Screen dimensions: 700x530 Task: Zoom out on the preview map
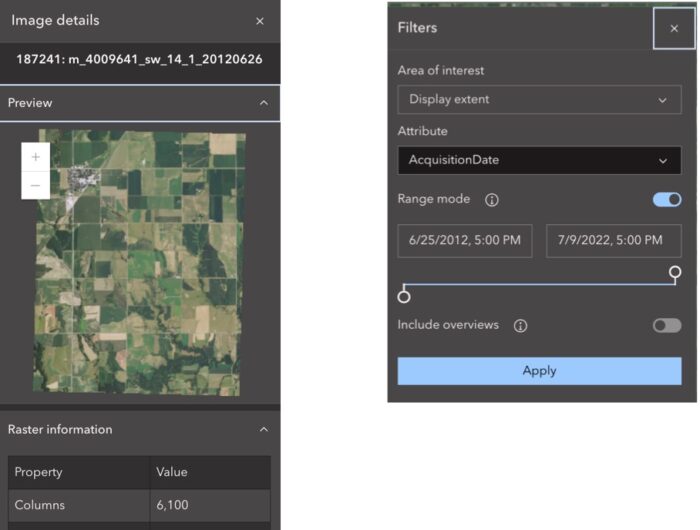click(x=36, y=185)
